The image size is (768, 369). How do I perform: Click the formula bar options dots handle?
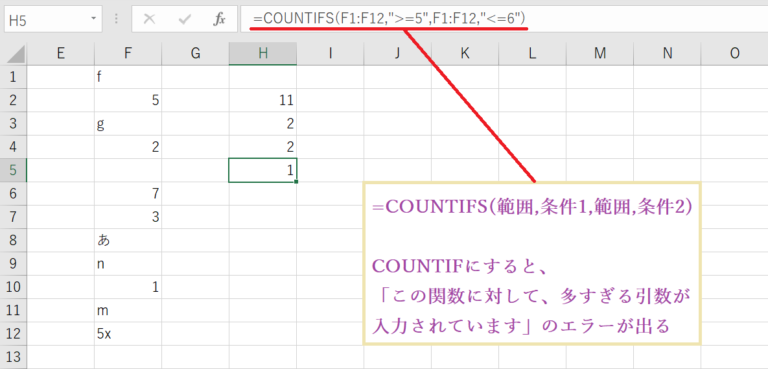tap(117, 19)
